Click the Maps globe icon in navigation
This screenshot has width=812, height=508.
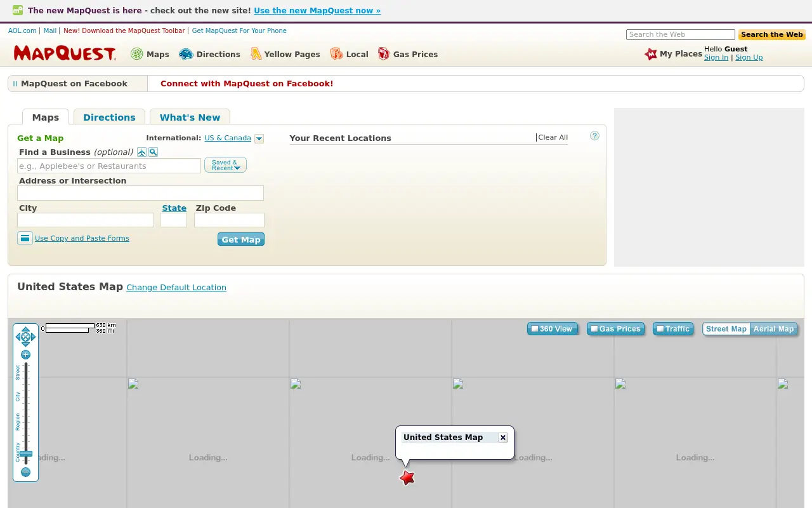coord(136,54)
